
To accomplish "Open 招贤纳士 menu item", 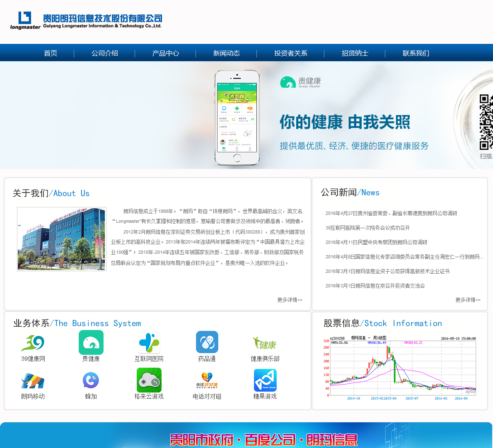I will click(x=355, y=53).
